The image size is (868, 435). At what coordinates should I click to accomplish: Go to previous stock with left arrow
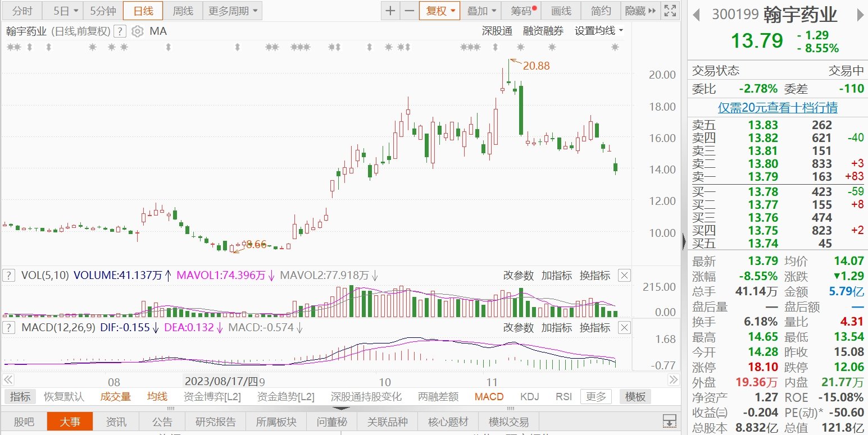(x=697, y=15)
